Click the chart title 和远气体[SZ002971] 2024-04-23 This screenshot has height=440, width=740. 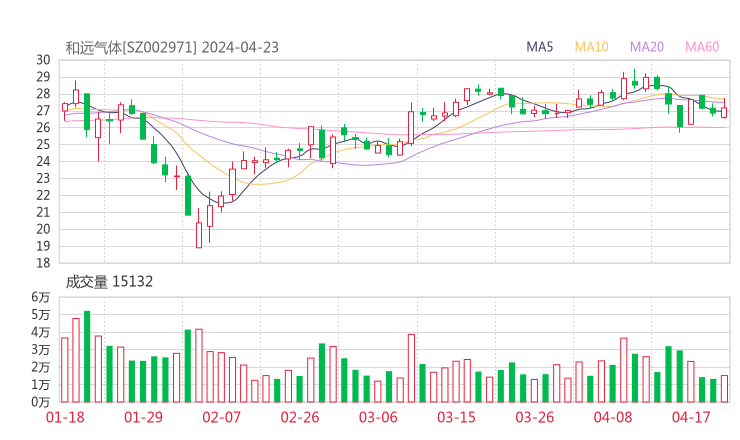172,48
